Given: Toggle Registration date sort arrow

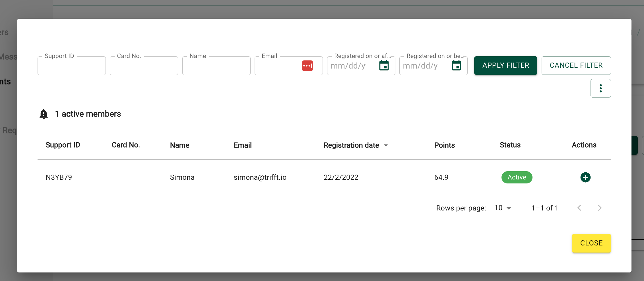Looking at the screenshot, I should click(x=386, y=145).
